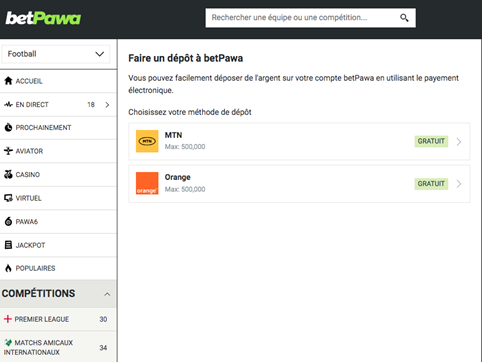Click the GRATUIT badge on Orange row

point(431,184)
